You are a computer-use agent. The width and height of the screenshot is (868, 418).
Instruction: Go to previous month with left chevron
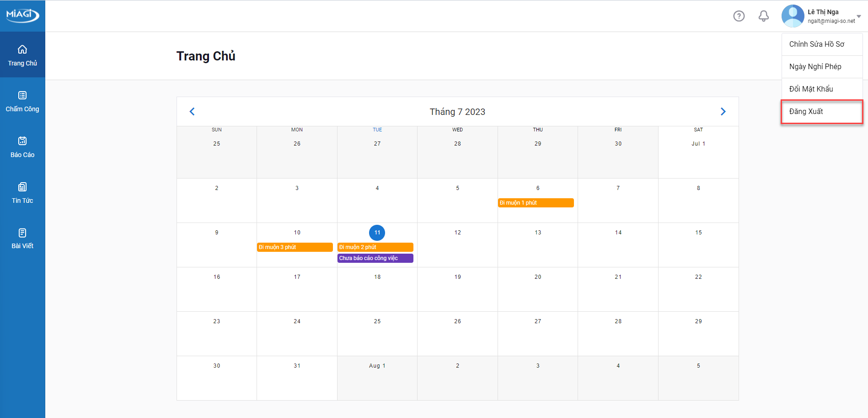[192, 112]
